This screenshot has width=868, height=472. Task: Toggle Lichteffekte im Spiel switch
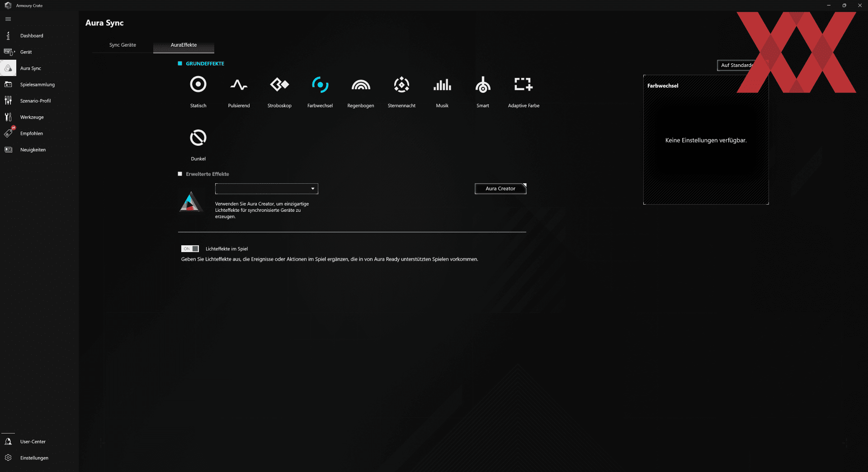click(x=190, y=249)
